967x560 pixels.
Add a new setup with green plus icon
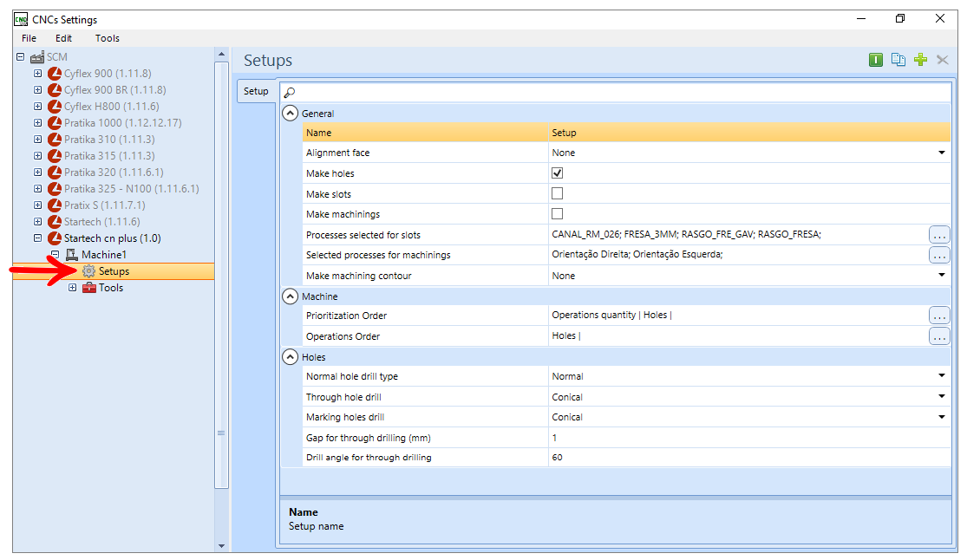(920, 60)
